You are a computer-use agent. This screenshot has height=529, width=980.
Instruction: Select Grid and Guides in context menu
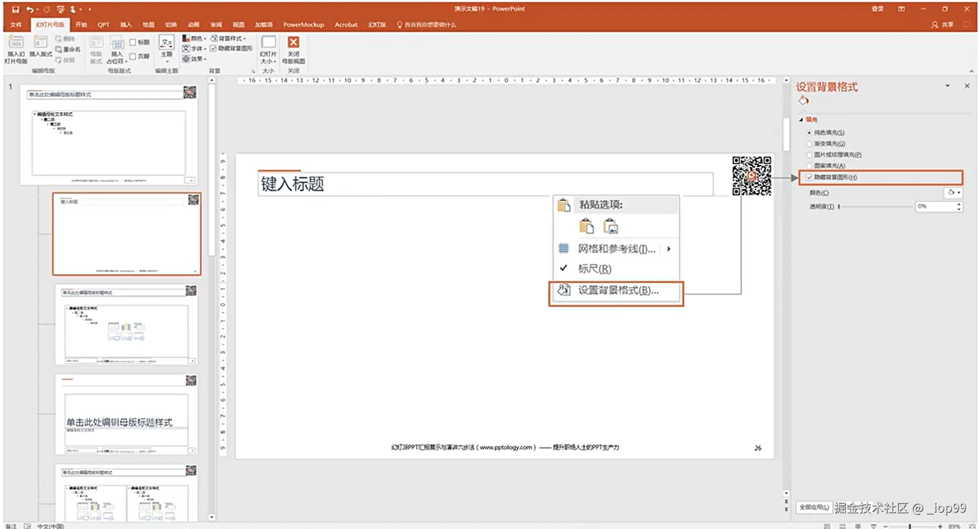click(x=616, y=249)
